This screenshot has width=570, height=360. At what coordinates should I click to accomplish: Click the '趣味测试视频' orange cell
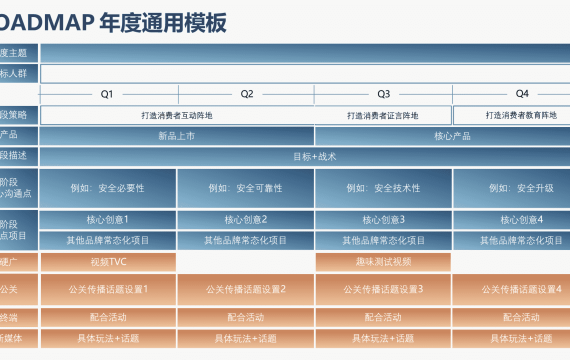(383, 262)
